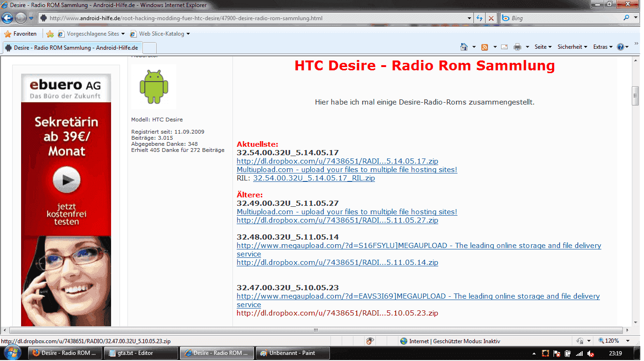644x361 pixels.
Task: Open megaupload link with d=EAVS3I69
Action: 418,296
